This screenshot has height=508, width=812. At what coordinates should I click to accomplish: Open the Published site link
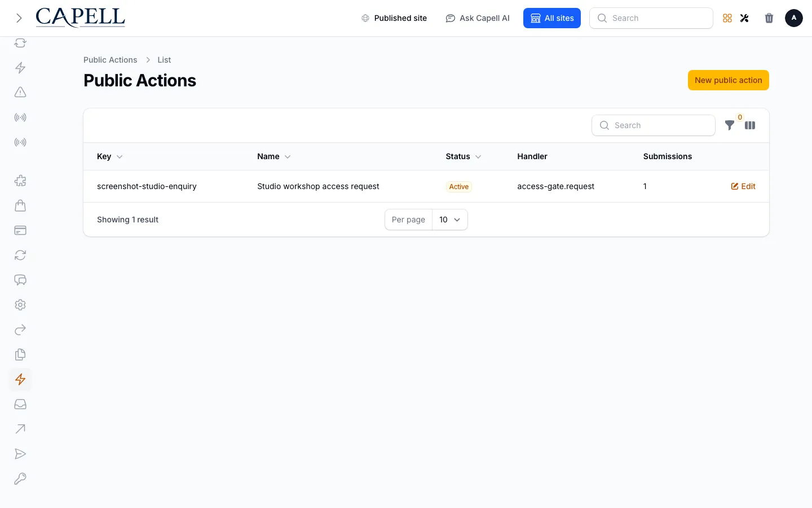click(x=394, y=18)
